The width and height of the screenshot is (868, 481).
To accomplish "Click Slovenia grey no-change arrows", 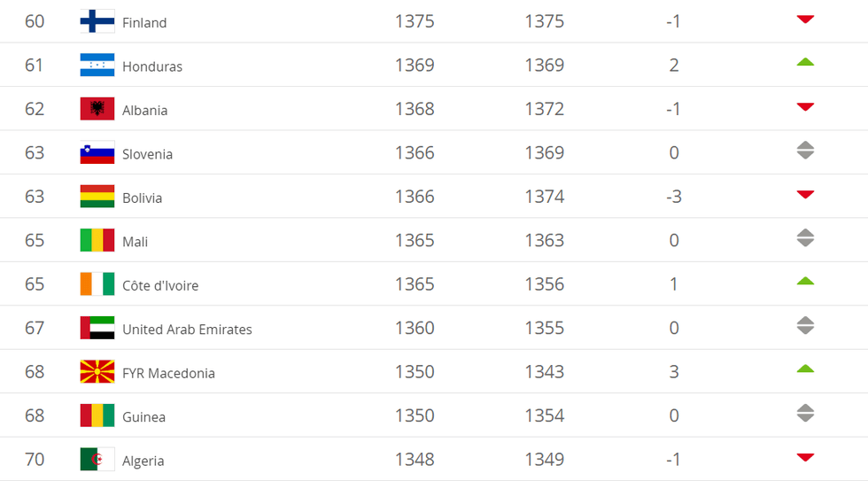I will click(804, 151).
